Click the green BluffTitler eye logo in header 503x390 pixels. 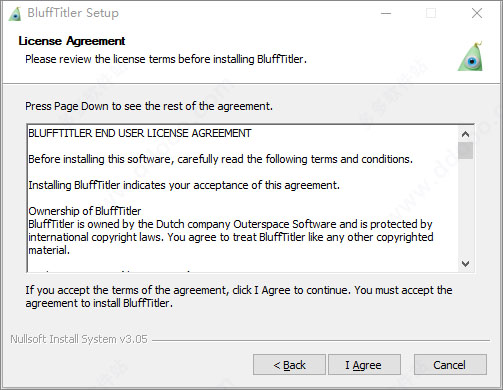pos(471,56)
